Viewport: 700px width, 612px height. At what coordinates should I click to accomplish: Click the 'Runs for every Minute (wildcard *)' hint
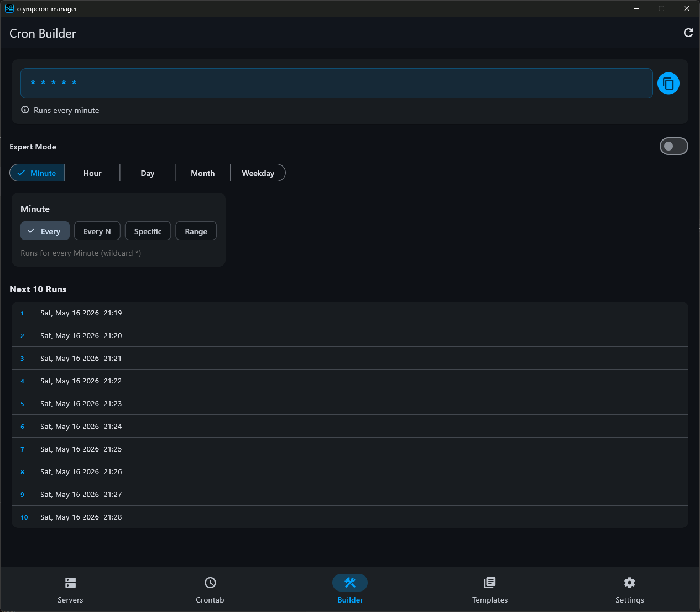coord(81,253)
